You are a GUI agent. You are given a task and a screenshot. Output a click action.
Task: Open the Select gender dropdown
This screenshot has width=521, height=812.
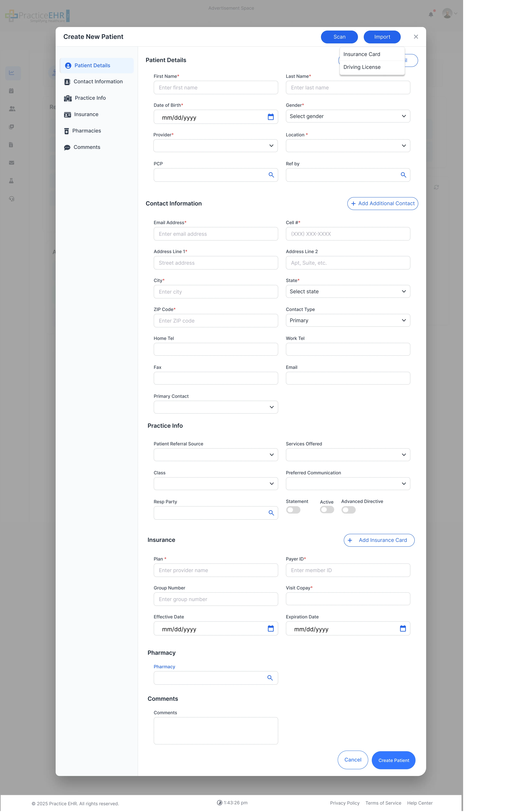point(348,116)
